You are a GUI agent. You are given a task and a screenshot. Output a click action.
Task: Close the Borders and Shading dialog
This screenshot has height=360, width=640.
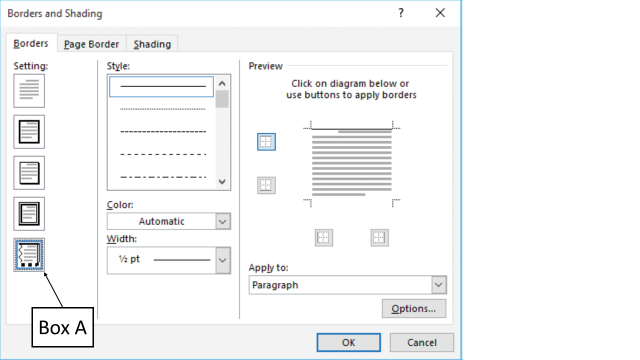(440, 13)
